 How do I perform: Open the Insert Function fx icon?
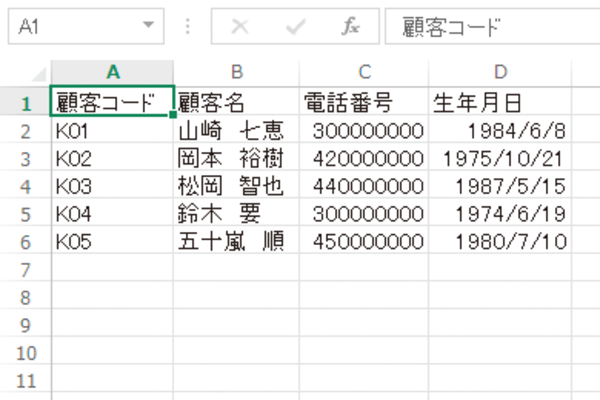coord(351,26)
